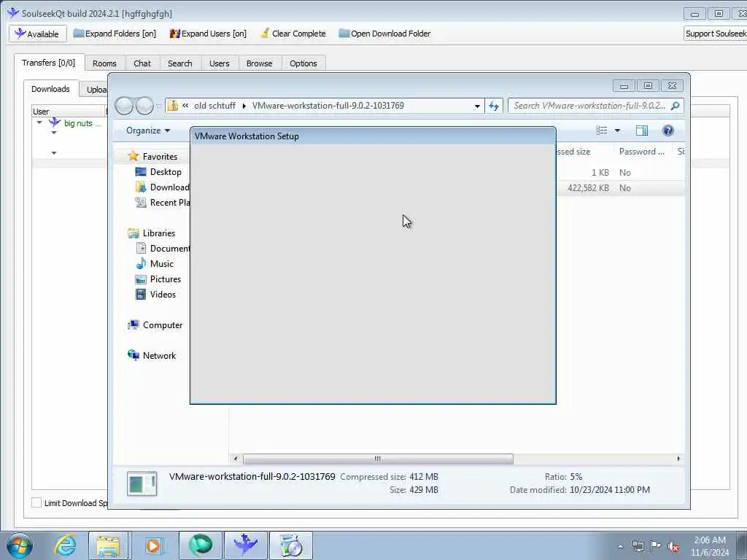
Task: Click the Explorer Forward navigation button
Action: coord(144,106)
